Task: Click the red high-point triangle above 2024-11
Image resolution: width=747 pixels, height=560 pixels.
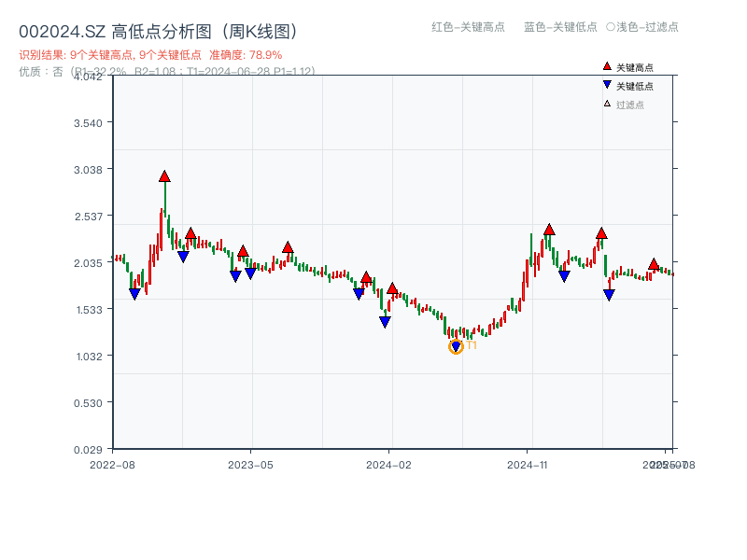Action: point(549,230)
